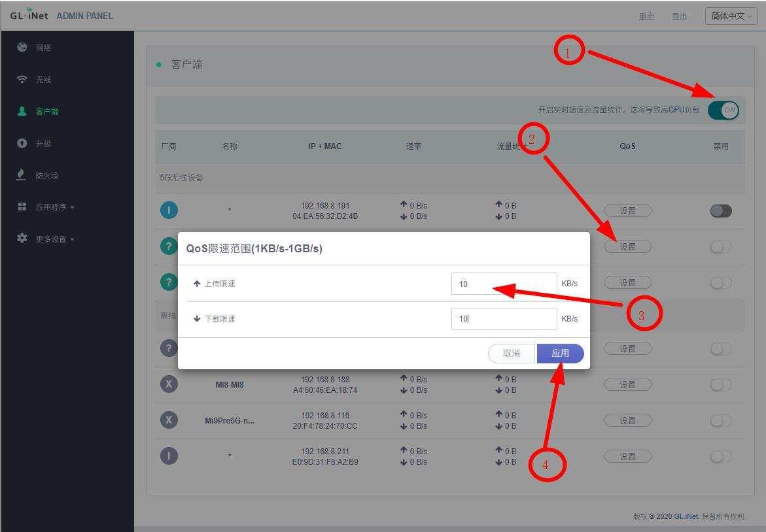Click the QoS column header
This screenshot has width=766, height=532.
click(x=628, y=146)
